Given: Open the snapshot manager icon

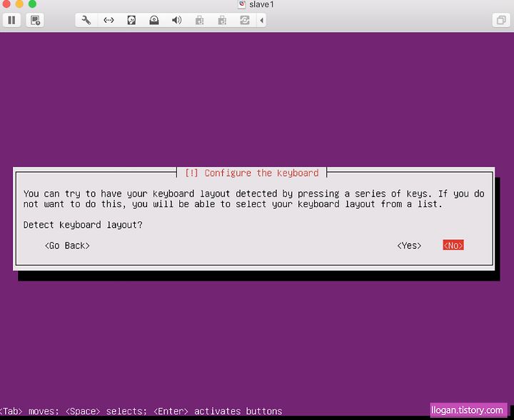Looking at the screenshot, I should click(35, 20).
